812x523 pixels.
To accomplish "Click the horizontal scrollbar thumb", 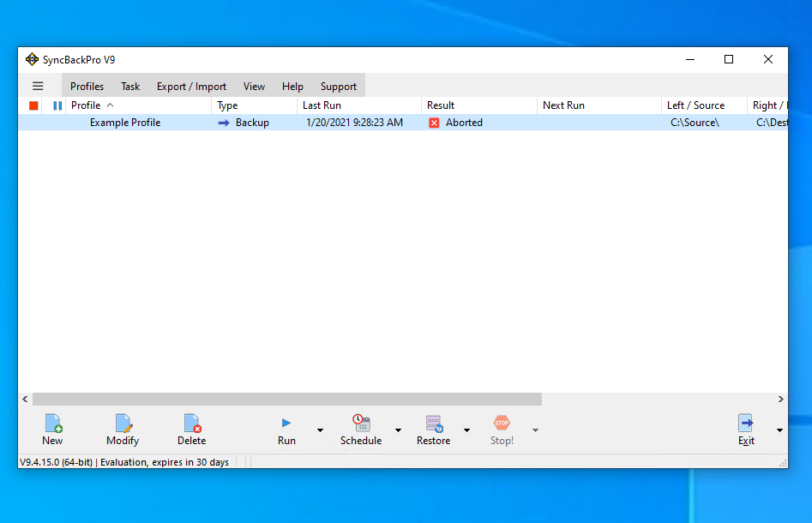I will 287,400.
